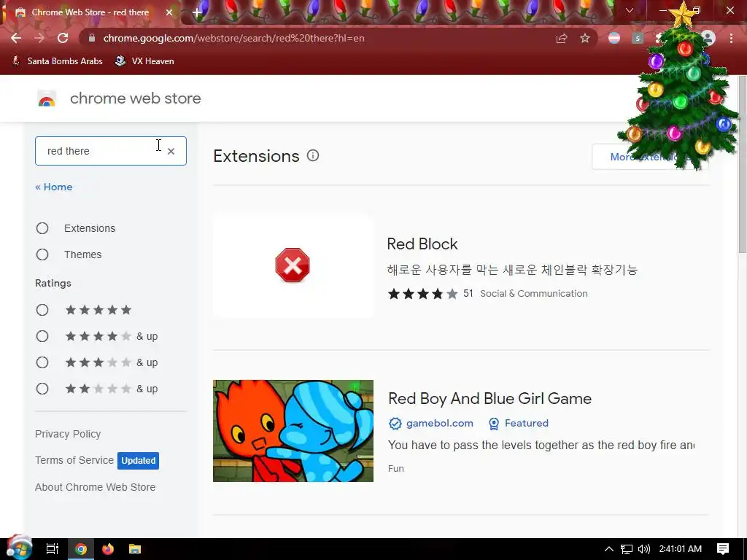747x560 pixels.
Task: Click the share page icon
Action: [562, 38]
